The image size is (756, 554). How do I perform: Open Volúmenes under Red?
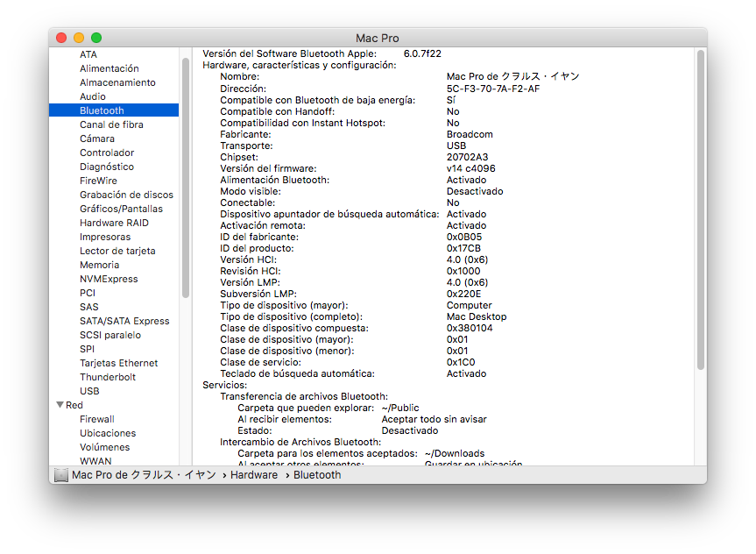click(x=104, y=447)
